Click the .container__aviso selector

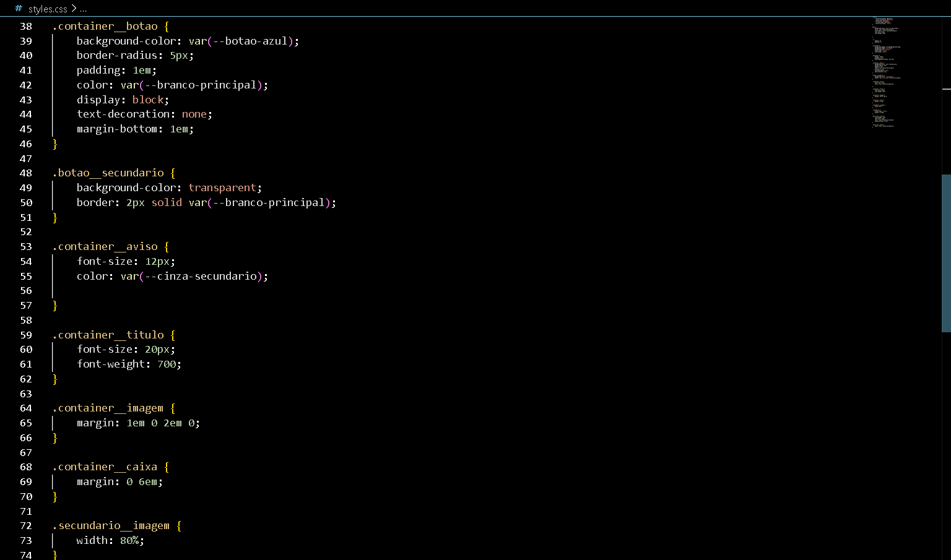pyautogui.click(x=105, y=246)
